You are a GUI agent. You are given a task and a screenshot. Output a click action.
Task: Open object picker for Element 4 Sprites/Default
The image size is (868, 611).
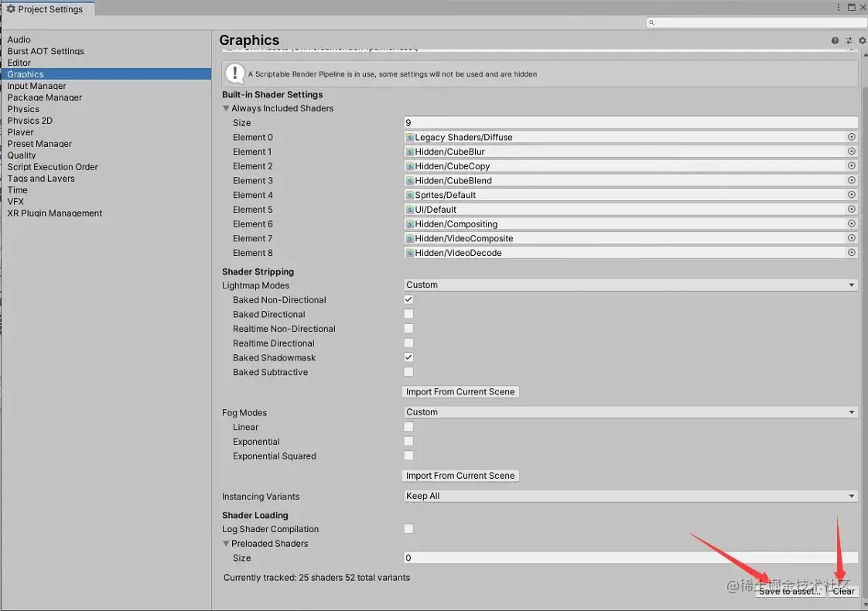(852, 194)
